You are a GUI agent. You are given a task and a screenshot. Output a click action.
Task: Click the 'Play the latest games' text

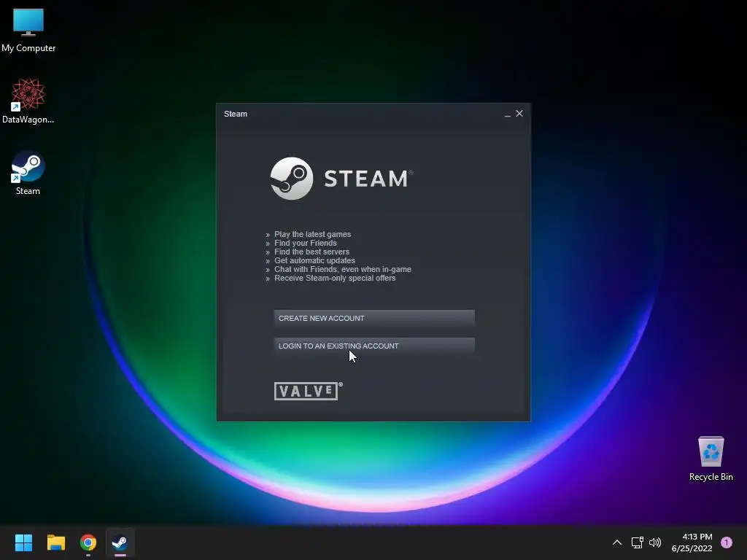pos(312,234)
